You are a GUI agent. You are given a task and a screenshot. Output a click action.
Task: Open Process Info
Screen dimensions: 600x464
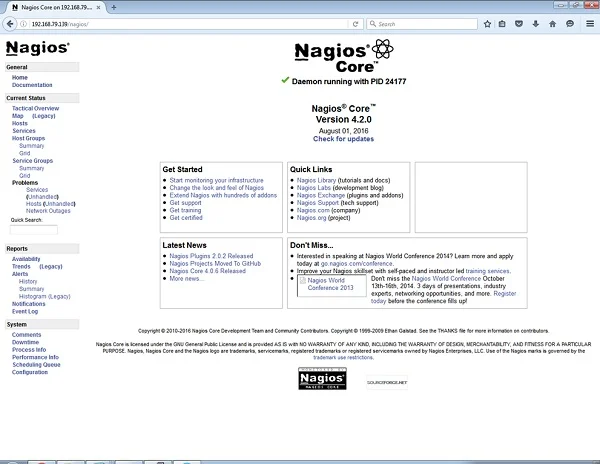coord(29,350)
